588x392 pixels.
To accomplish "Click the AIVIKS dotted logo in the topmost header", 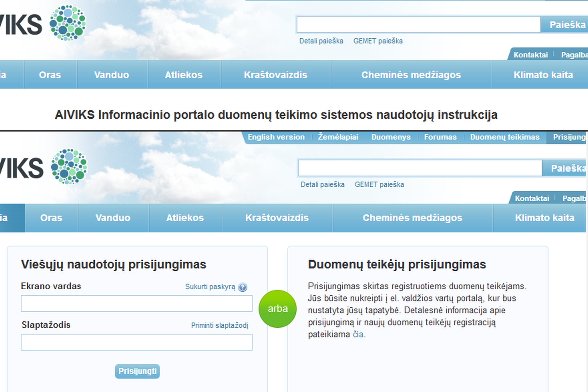I will coord(68,23).
